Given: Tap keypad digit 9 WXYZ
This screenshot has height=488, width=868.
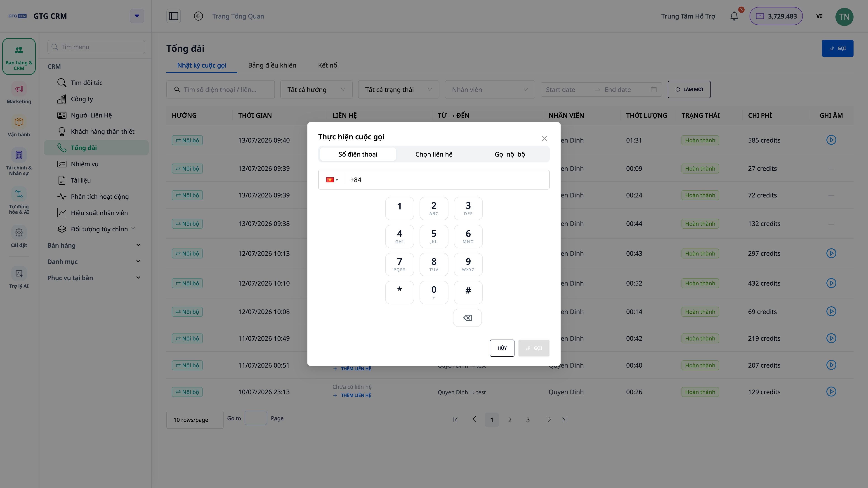Looking at the screenshot, I should [468, 264].
